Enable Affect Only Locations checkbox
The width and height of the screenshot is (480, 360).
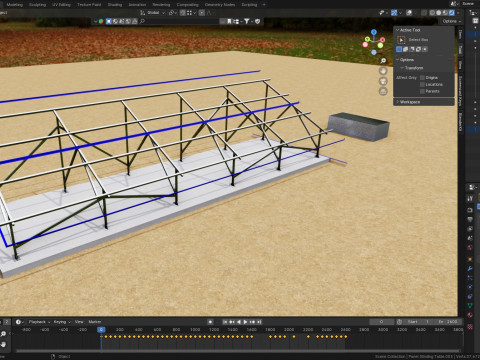422,84
